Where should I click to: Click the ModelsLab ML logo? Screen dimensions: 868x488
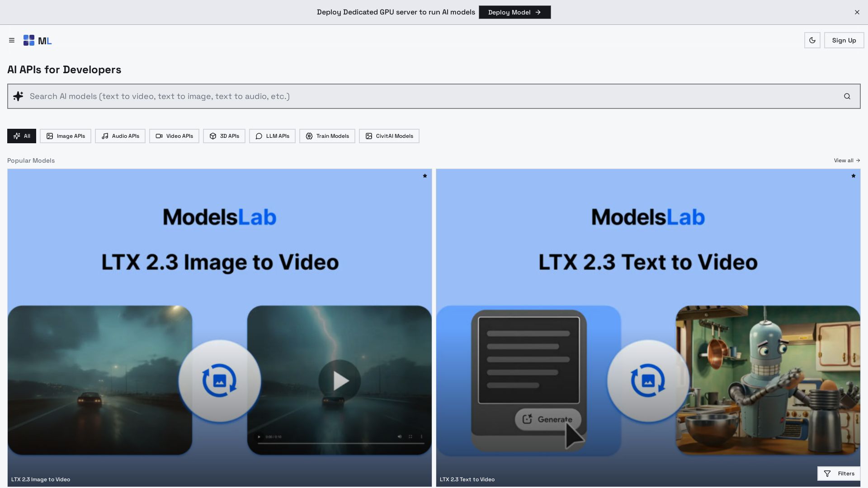pos(38,41)
